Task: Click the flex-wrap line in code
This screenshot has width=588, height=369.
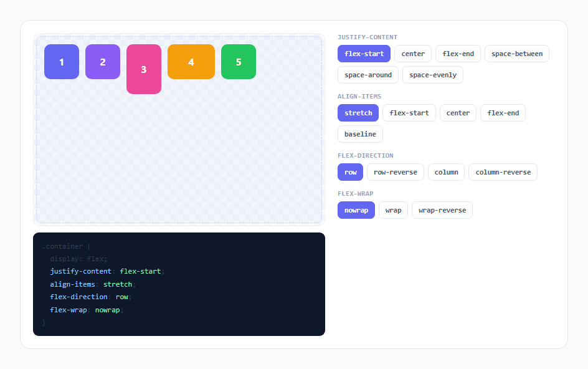Action: point(87,310)
